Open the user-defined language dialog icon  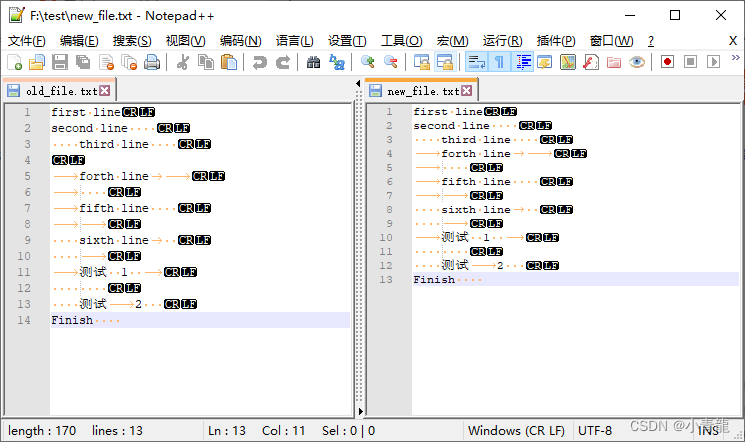544,62
